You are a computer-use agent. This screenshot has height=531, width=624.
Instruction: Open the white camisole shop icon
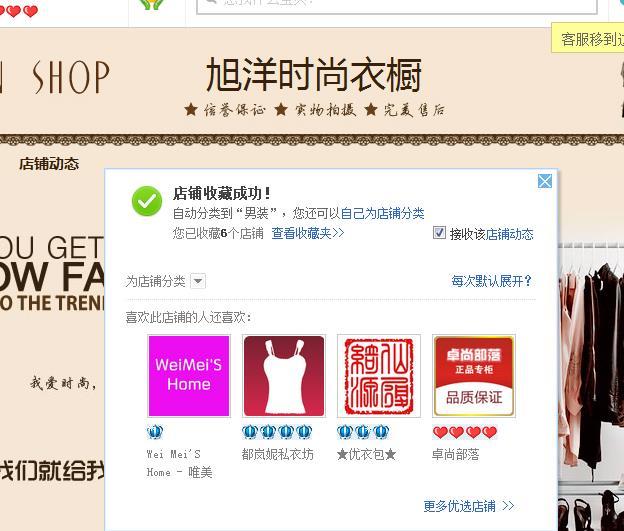pos(284,376)
